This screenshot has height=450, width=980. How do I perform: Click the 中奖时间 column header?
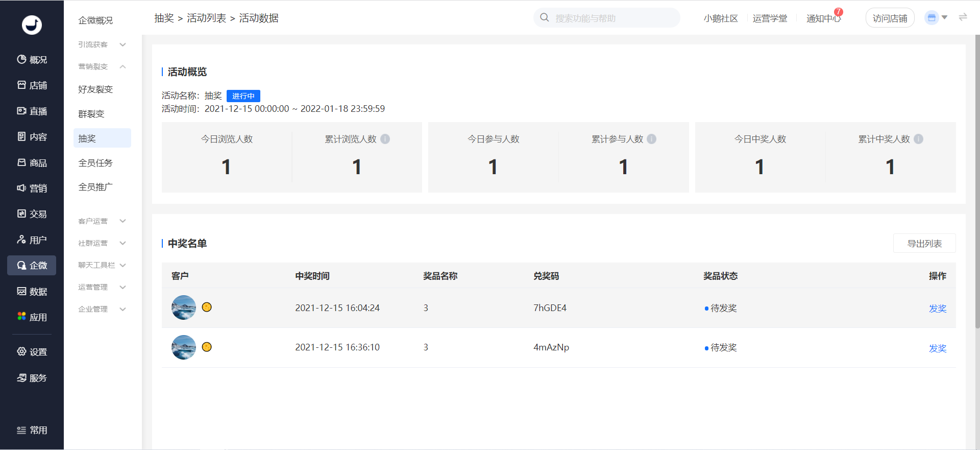(x=312, y=276)
